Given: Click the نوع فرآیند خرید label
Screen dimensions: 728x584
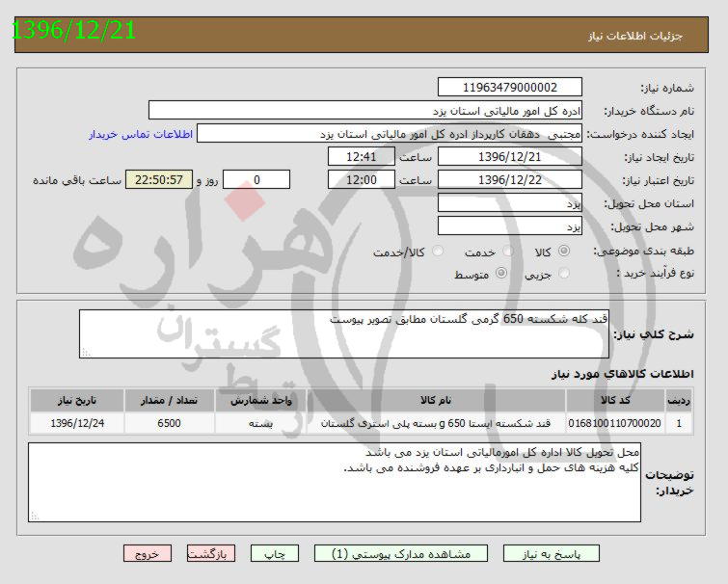Looking at the screenshot, I should pyautogui.click(x=656, y=274).
